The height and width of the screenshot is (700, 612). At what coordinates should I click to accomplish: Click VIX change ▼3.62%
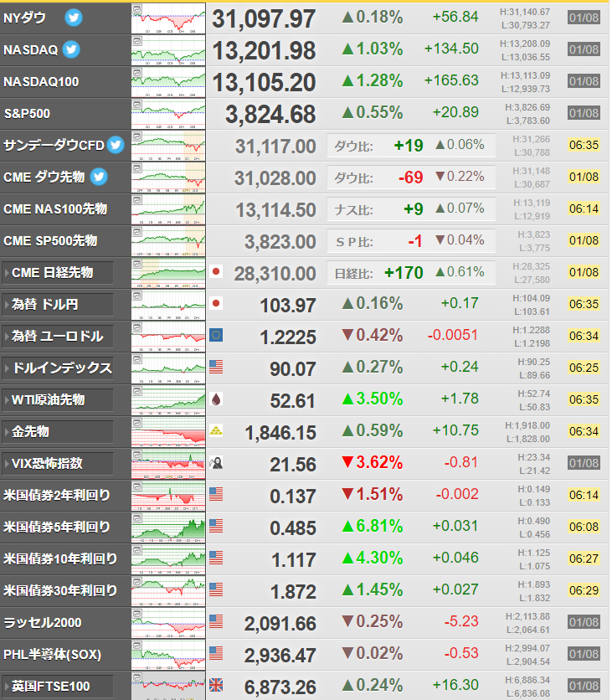click(373, 462)
